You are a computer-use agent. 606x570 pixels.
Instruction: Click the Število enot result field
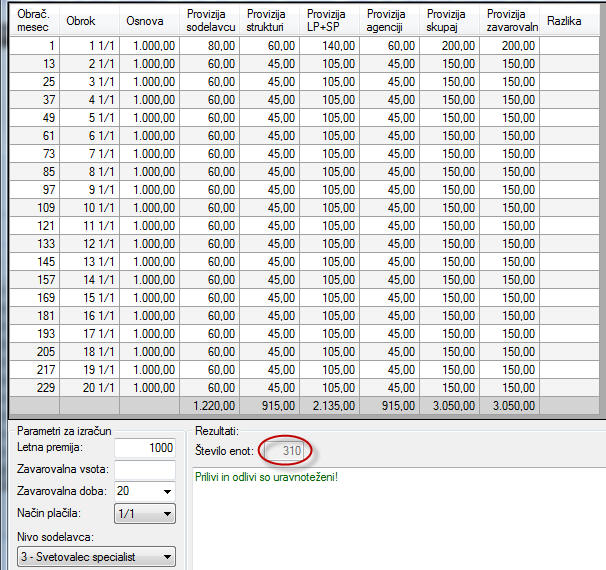(285, 451)
